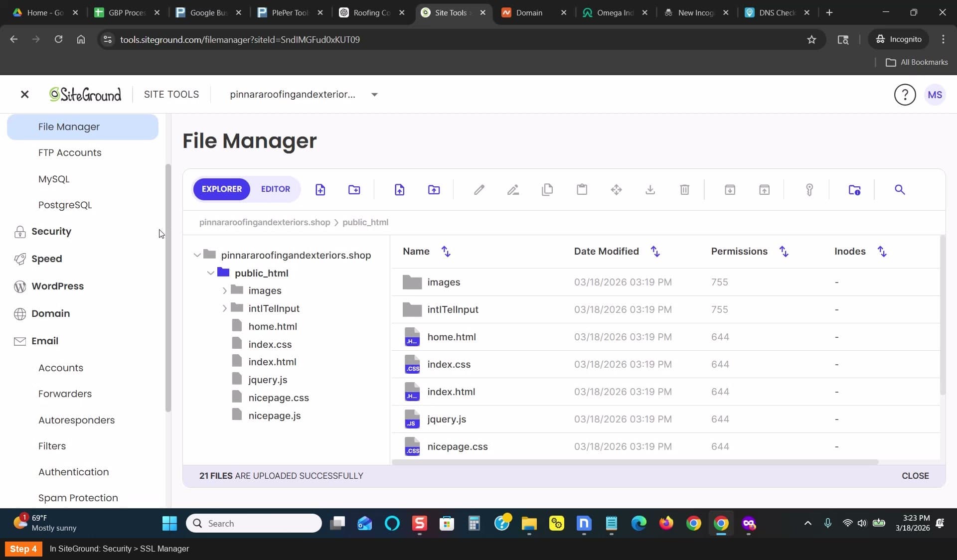Click the Folder Info toolbar icon
Viewport: 957px width, 560px height.
tap(854, 189)
